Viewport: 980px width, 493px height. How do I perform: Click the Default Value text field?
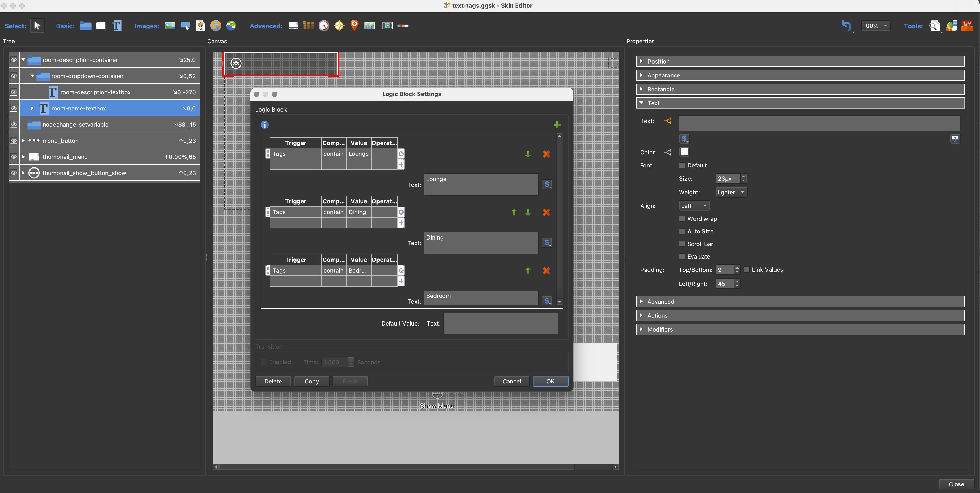(500, 323)
